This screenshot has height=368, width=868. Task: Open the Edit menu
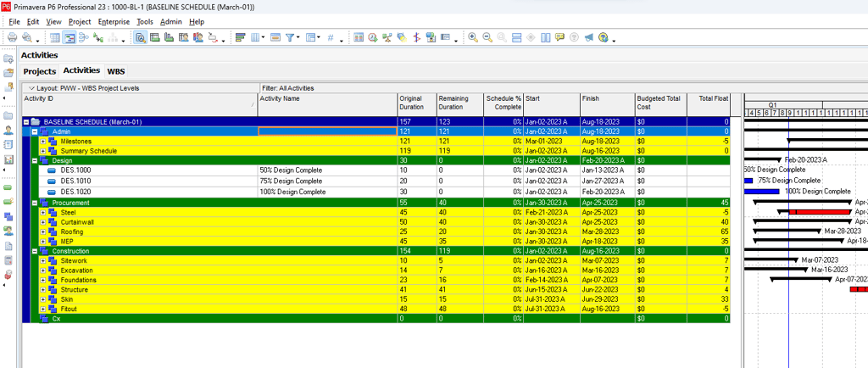click(33, 21)
